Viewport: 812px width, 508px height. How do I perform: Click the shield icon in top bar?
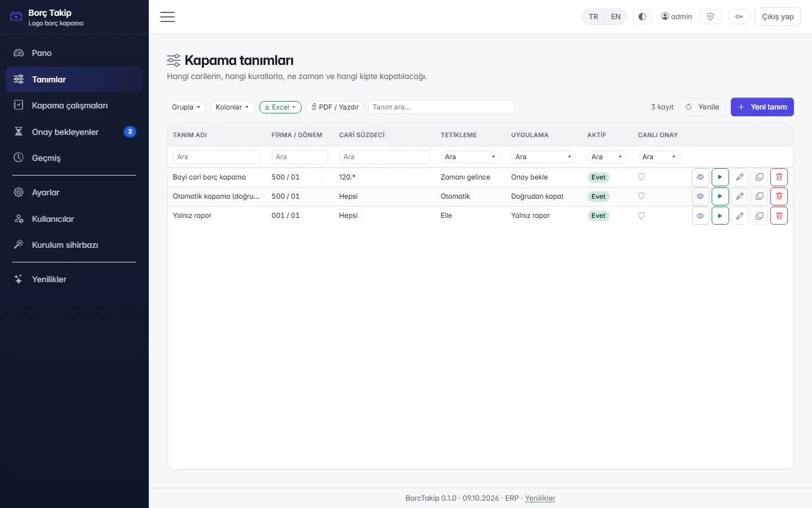pos(710,17)
